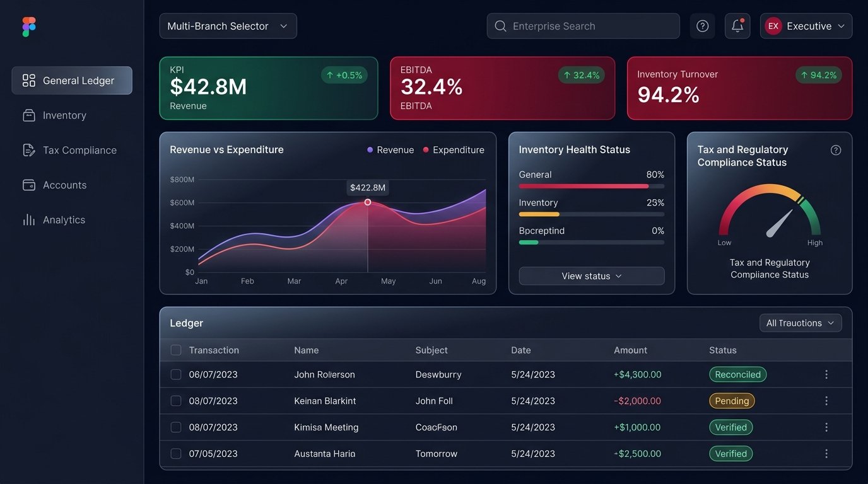Sort by the Amount column header
The image size is (868, 484).
[631, 350]
